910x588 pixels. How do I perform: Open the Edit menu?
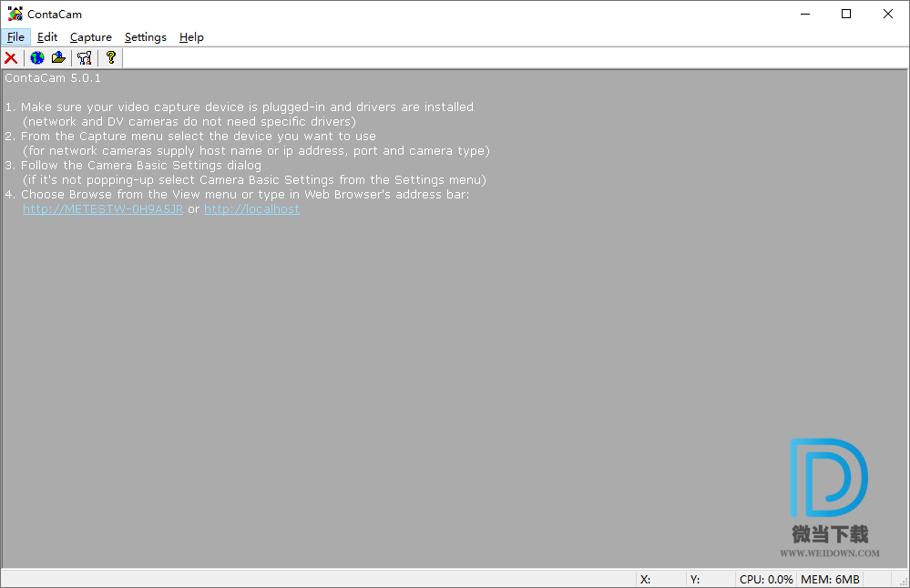(47, 37)
